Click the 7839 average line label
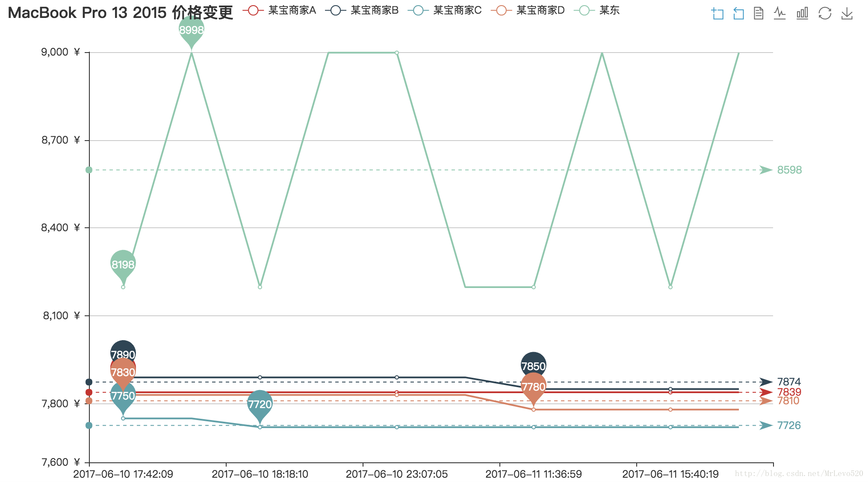Viewport: 868px width, 482px height. (789, 392)
